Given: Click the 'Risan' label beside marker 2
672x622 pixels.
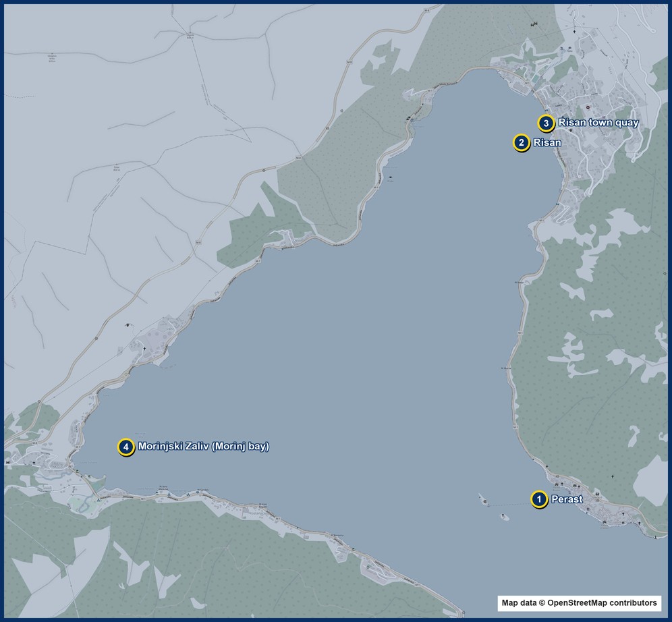Looking at the screenshot, I should (x=547, y=142).
